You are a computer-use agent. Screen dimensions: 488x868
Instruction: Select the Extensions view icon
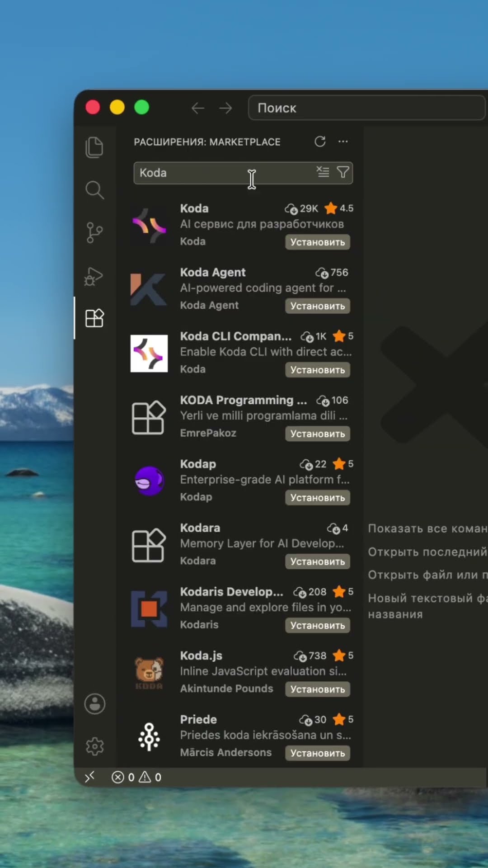click(x=94, y=318)
